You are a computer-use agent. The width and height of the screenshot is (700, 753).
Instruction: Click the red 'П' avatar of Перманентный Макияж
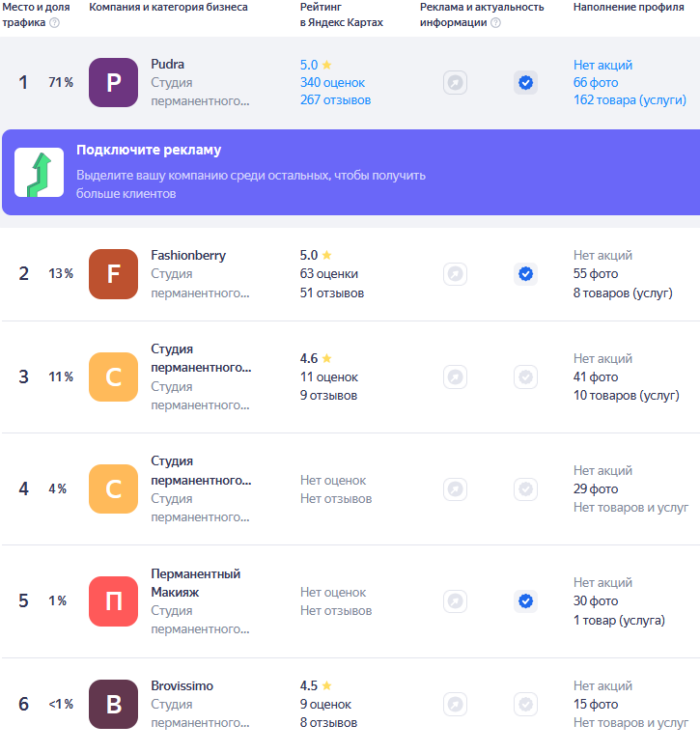(x=113, y=601)
